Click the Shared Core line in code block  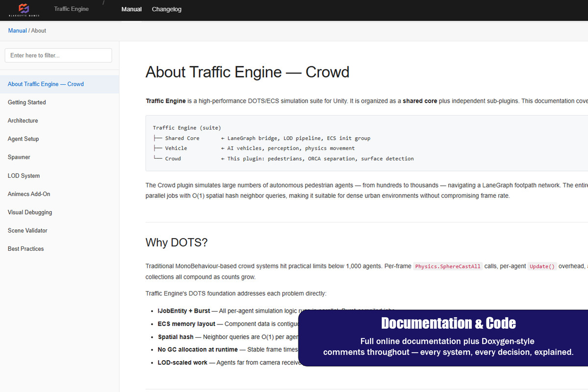(x=262, y=138)
